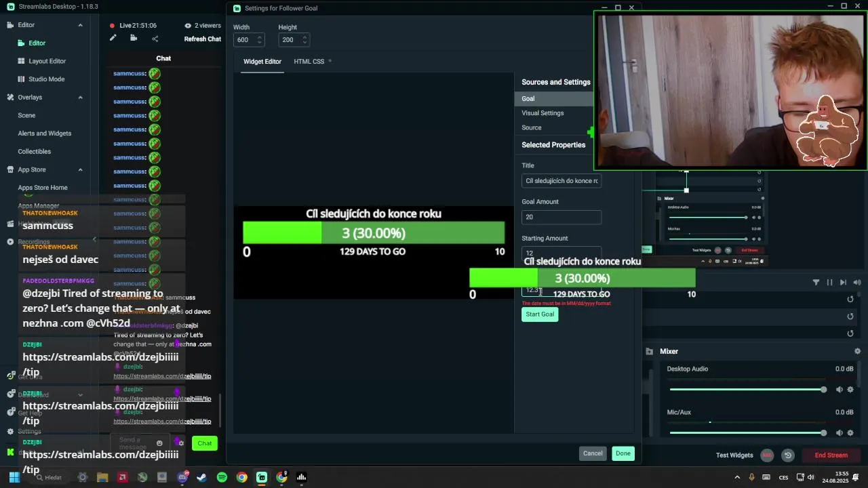Click the speaker icon above sources
Viewport: 868px width, 488px height.
pyautogui.click(x=857, y=283)
